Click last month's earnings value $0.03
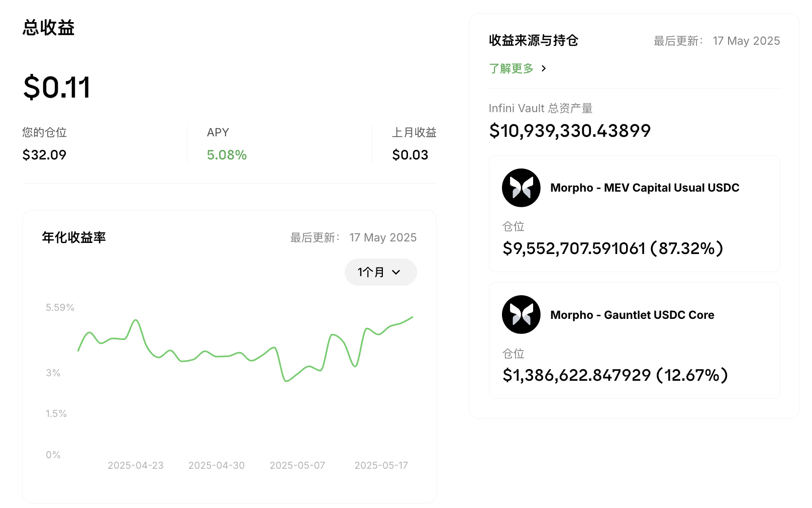This screenshot has height=508, width=812. 410,155
